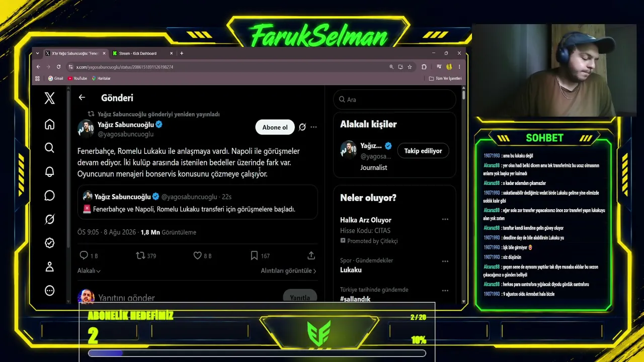
Task: Open YouTube bookmark
Action: click(77, 78)
